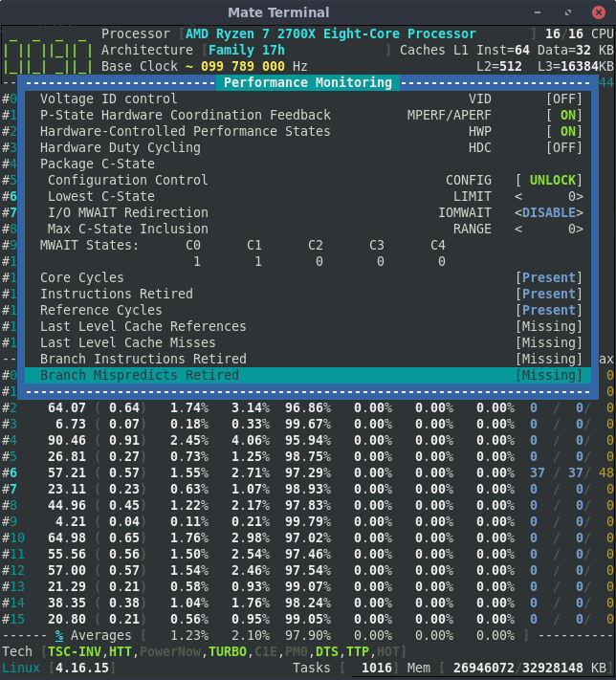This screenshot has width=616, height=680.
Task: Click TURBO tech flag
Action: coord(228,652)
